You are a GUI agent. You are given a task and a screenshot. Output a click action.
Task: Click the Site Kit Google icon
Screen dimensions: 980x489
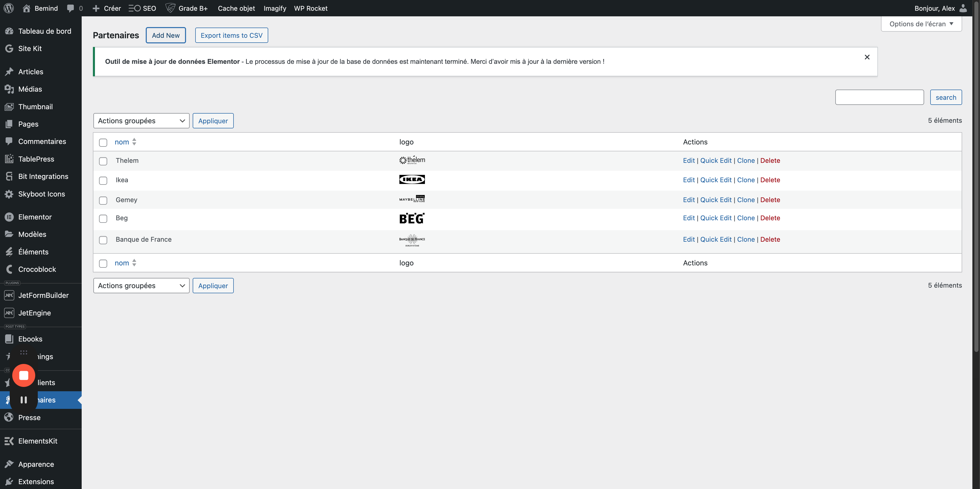(9, 48)
